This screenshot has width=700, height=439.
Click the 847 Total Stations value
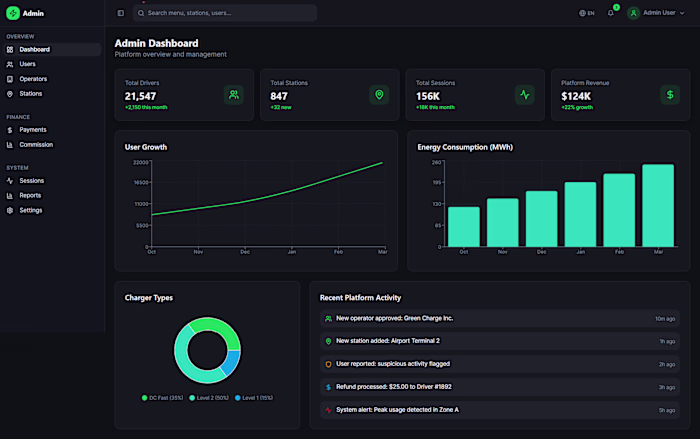(x=279, y=96)
